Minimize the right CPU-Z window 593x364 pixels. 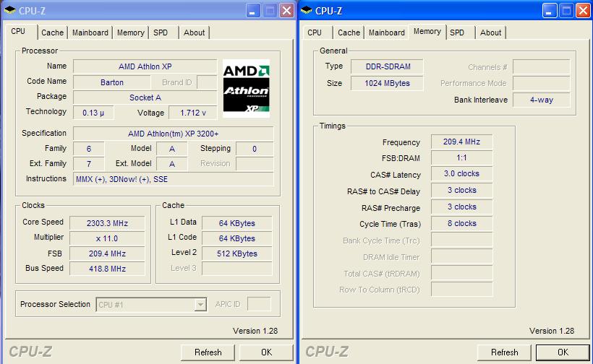pos(550,11)
